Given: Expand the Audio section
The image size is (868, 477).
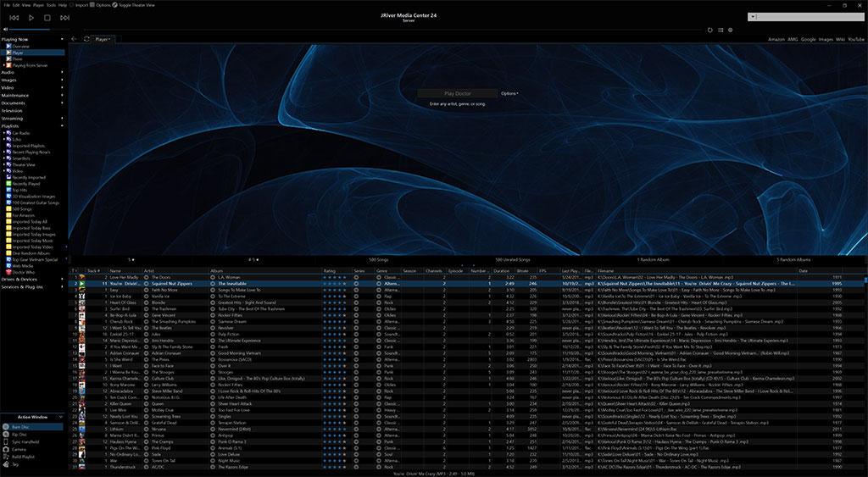Looking at the screenshot, I should click(62, 72).
